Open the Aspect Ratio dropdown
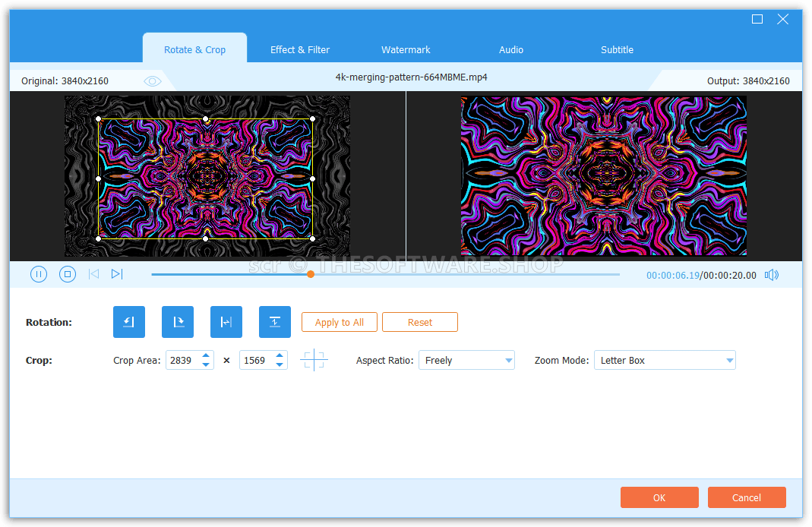The image size is (812, 527). tap(466, 360)
